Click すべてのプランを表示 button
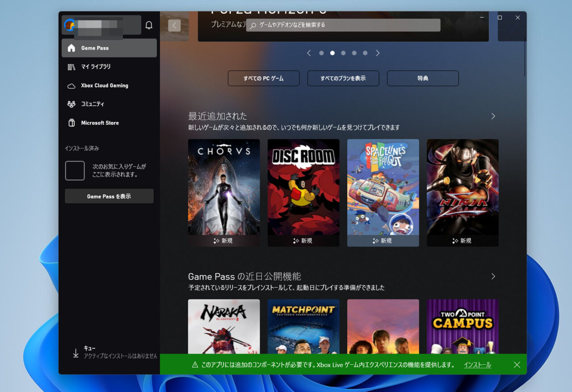This screenshot has height=392, width=572. [x=343, y=78]
